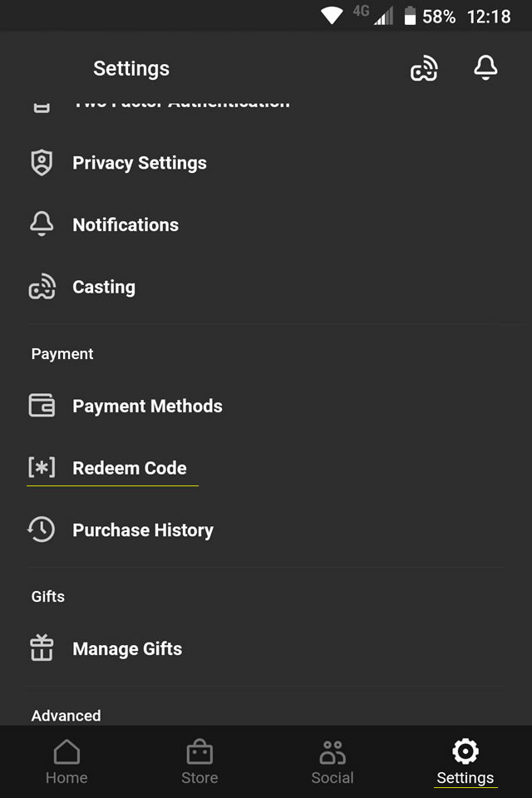This screenshot has height=798, width=532.
Task: Tap the wallet icon for Payment Methods
Action: point(42,406)
